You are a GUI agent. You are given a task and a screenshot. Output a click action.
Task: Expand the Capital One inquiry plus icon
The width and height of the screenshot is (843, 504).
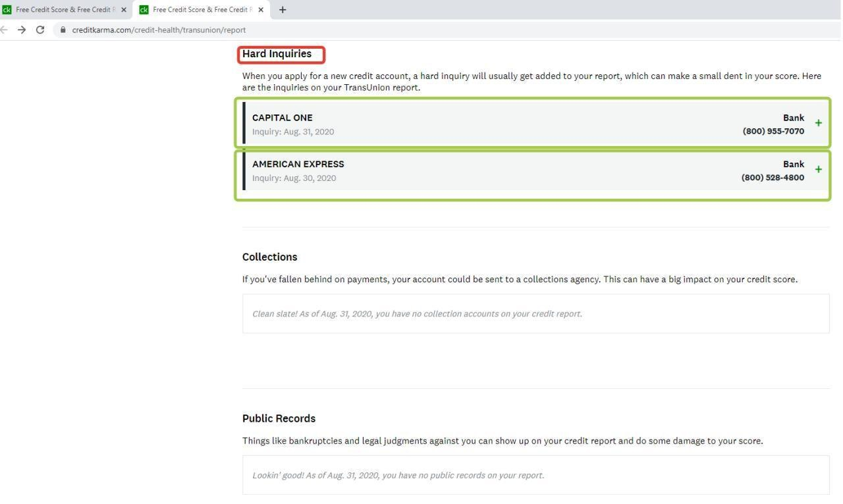click(819, 123)
